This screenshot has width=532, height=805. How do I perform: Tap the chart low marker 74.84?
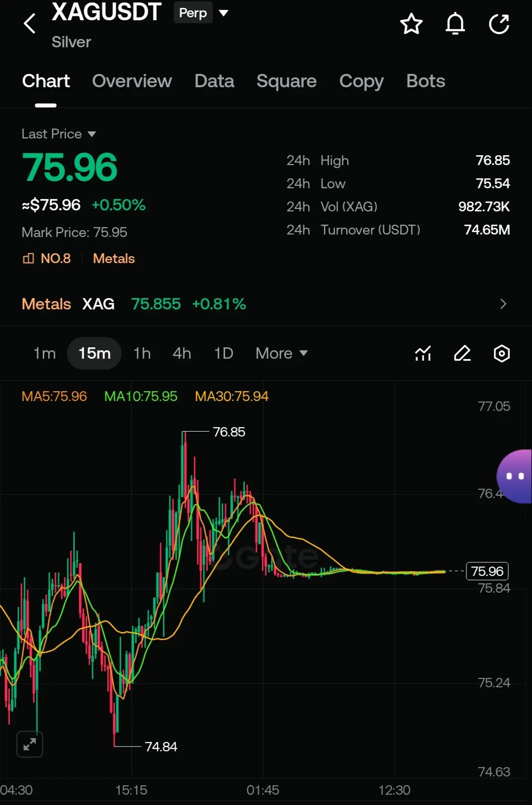click(161, 746)
